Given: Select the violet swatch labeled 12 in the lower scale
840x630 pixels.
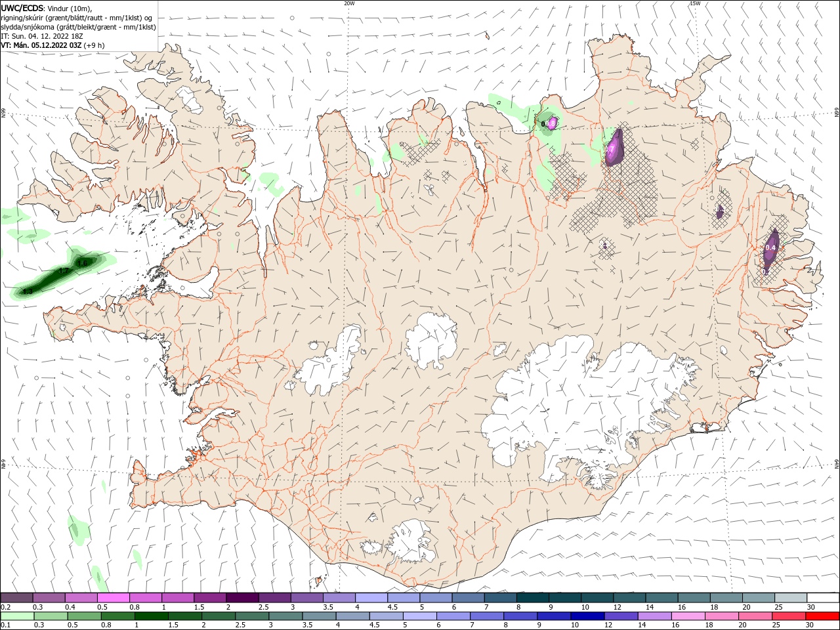Looking at the screenshot, I should click(x=621, y=616).
